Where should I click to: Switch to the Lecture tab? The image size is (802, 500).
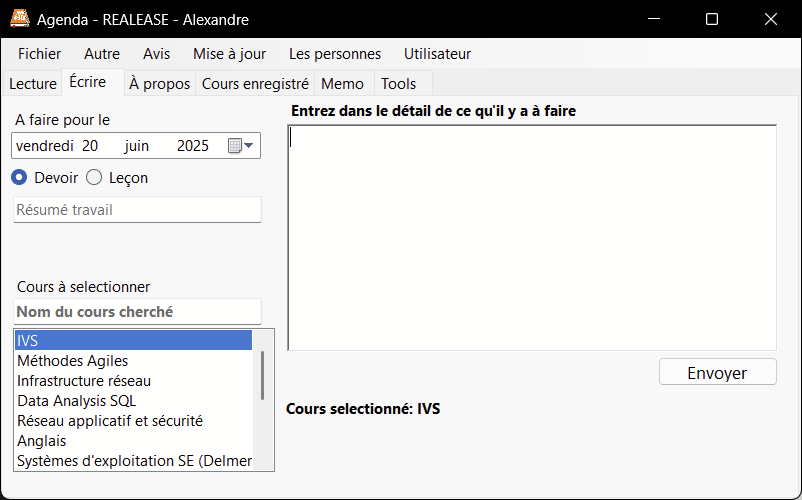(33, 84)
